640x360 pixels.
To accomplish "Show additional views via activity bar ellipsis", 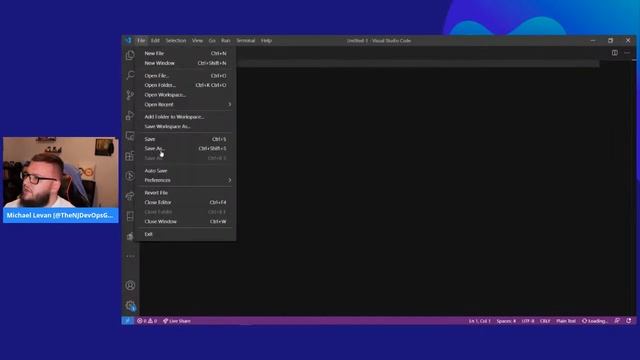I will 130,256.
